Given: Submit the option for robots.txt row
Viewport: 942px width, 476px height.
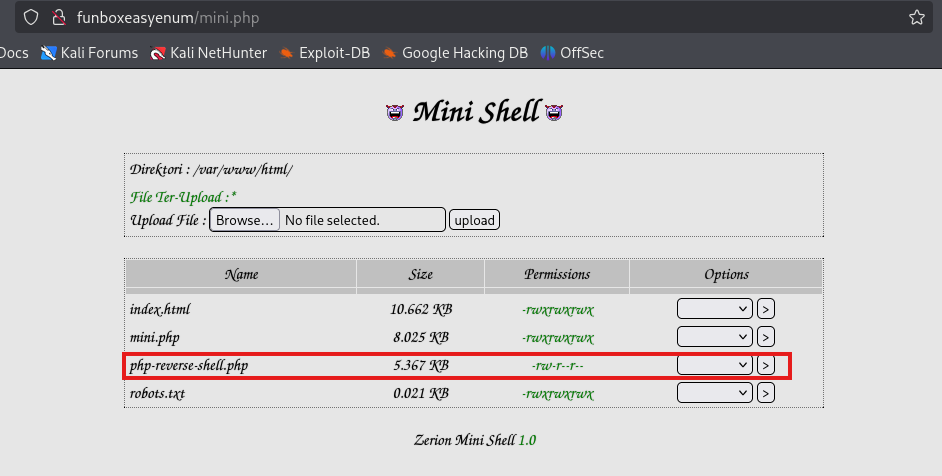Looking at the screenshot, I should point(765,393).
